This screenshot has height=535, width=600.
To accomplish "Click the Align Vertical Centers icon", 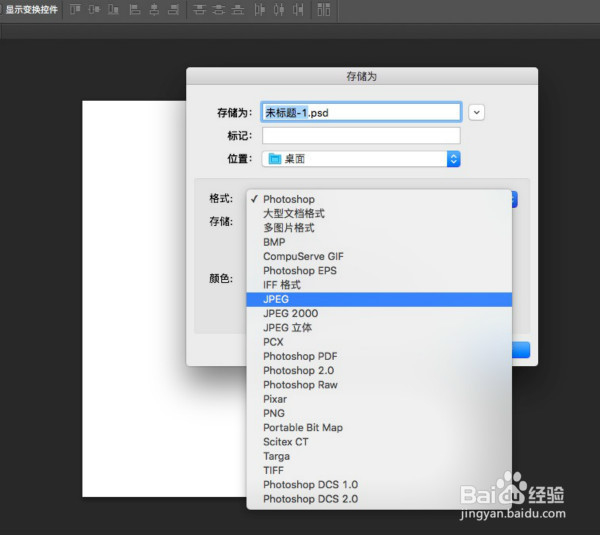I will [95, 9].
